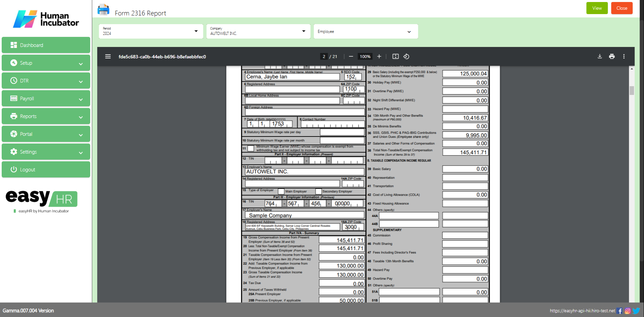Viewport: 644px width, 317px height.
Task: Click the Employee's Name field Cerna, Jaybe Ian
Action: pyautogui.click(x=292, y=77)
